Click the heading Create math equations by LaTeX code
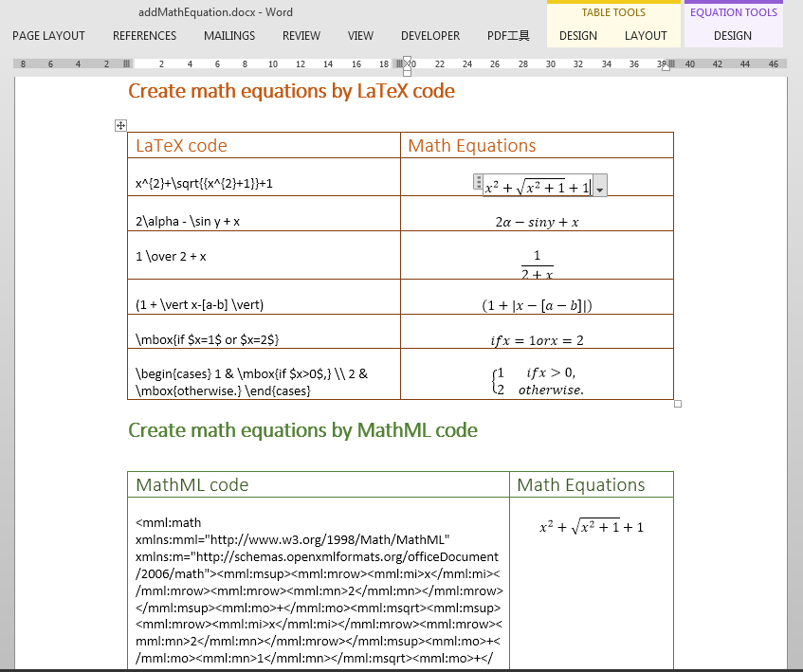 pos(289,91)
